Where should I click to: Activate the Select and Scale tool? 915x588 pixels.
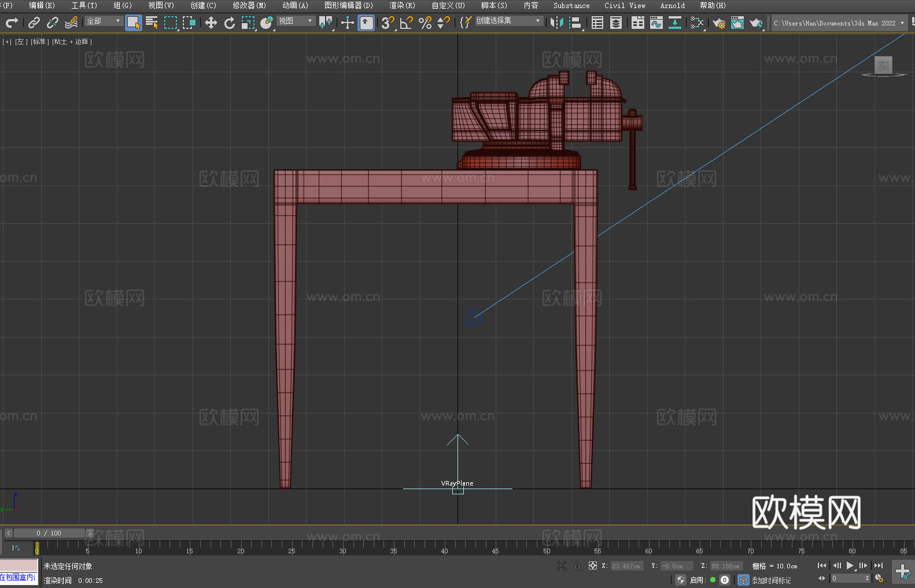(x=248, y=23)
